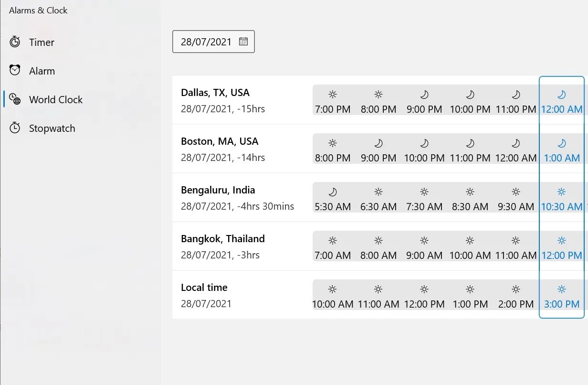Image resolution: width=588 pixels, height=385 pixels.
Task: Click the sun icon above Bangkok 7:00 AM
Action: (x=333, y=240)
